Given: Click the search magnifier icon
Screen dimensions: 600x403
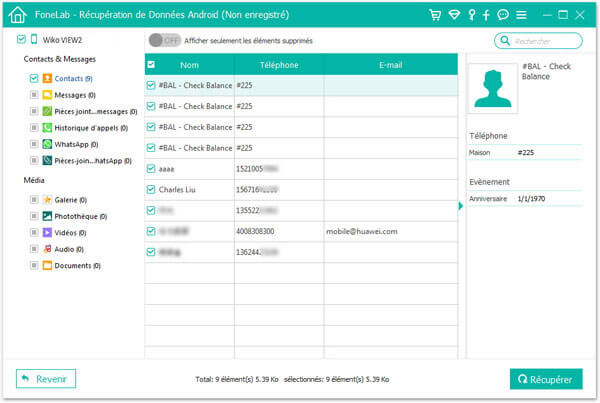Looking at the screenshot, I should click(505, 41).
